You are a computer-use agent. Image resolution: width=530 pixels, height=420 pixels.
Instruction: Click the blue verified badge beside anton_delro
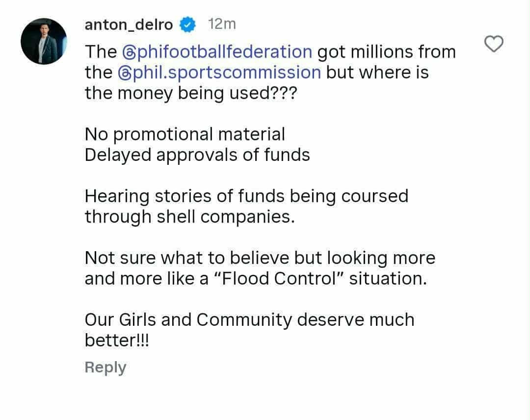click(x=188, y=24)
